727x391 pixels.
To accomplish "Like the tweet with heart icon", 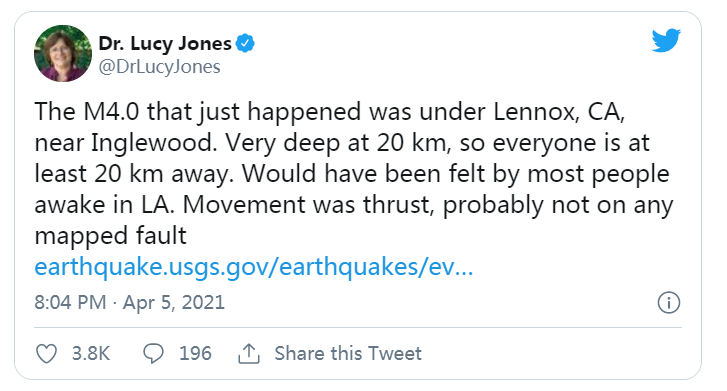I will 46,354.
